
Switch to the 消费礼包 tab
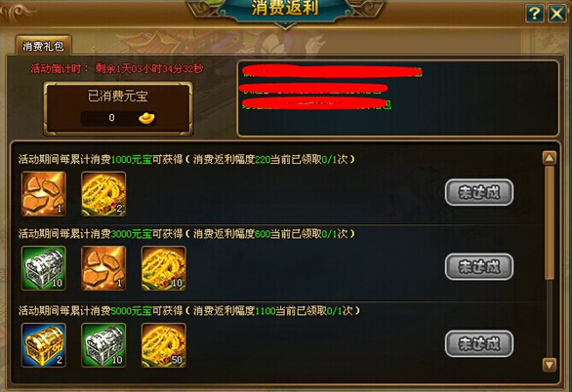click(43, 46)
